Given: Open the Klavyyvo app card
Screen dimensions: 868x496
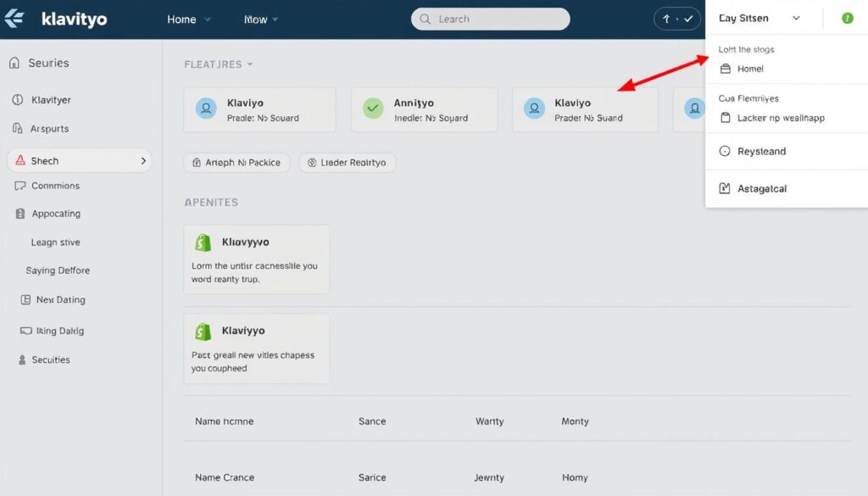Looking at the screenshot, I should click(x=256, y=259).
